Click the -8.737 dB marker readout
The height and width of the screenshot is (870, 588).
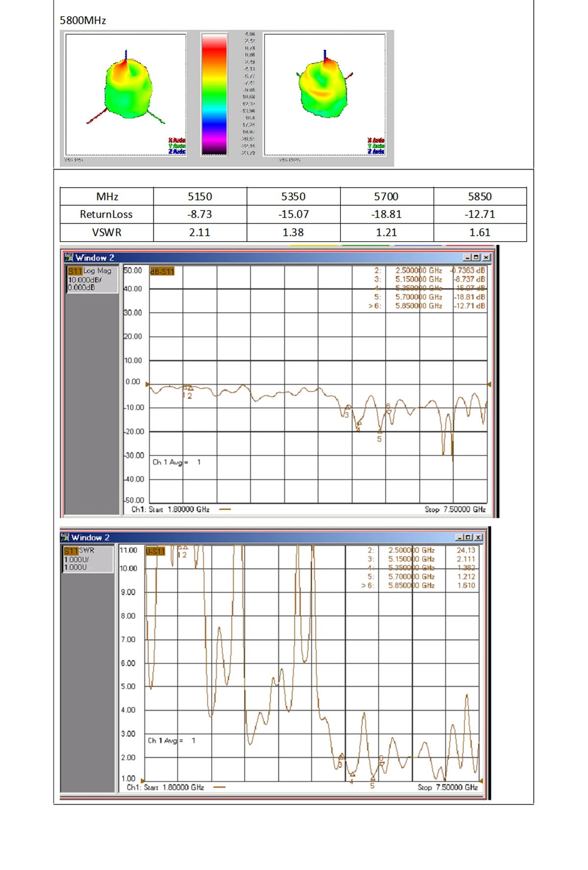pos(469,279)
